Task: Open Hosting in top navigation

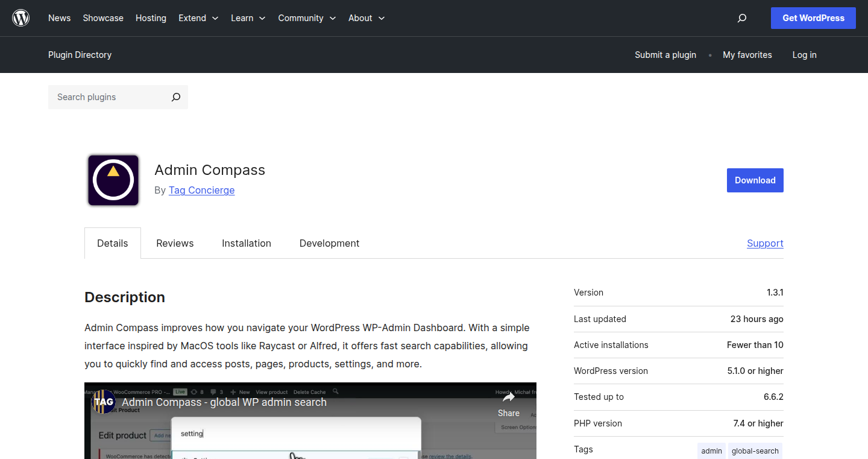Action: pyautogui.click(x=151, y=18)
